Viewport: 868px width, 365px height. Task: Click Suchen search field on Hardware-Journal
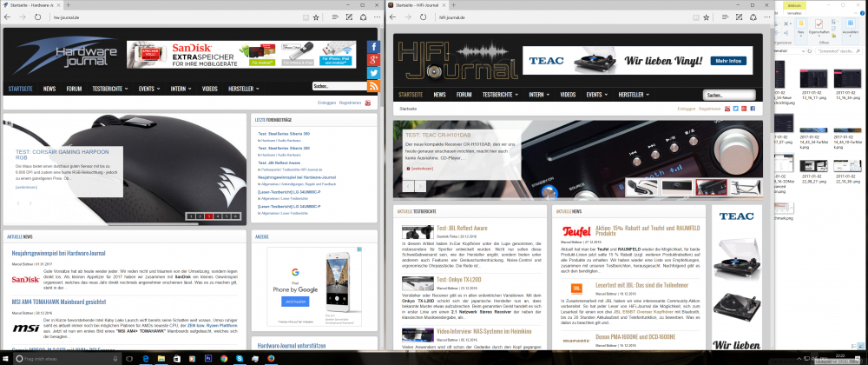339,86
